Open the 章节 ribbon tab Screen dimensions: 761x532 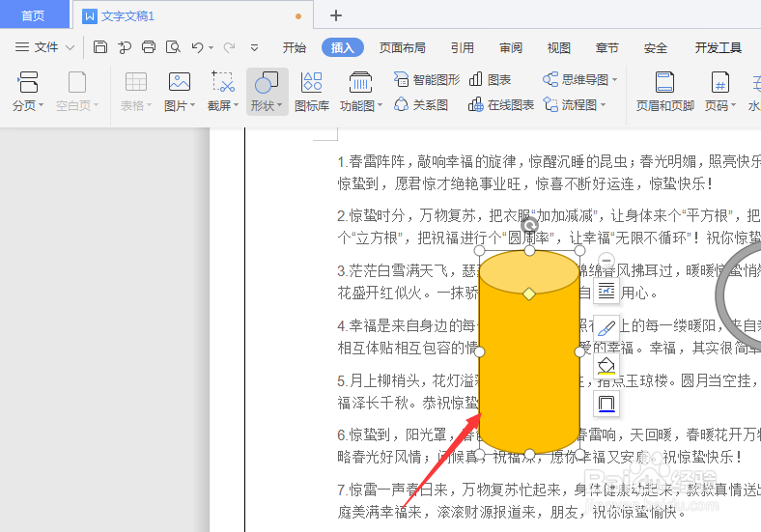click(x=607, y=47)
